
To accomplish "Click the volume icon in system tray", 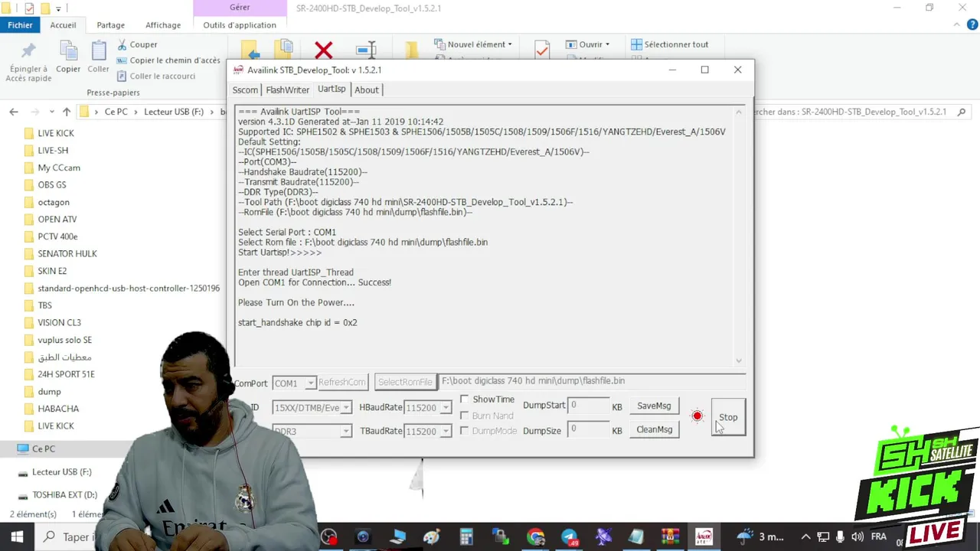I will coord(857,536).
